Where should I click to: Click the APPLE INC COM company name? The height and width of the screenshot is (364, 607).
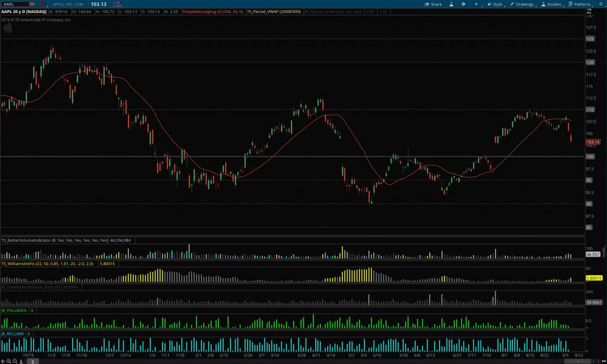[68, 4]
